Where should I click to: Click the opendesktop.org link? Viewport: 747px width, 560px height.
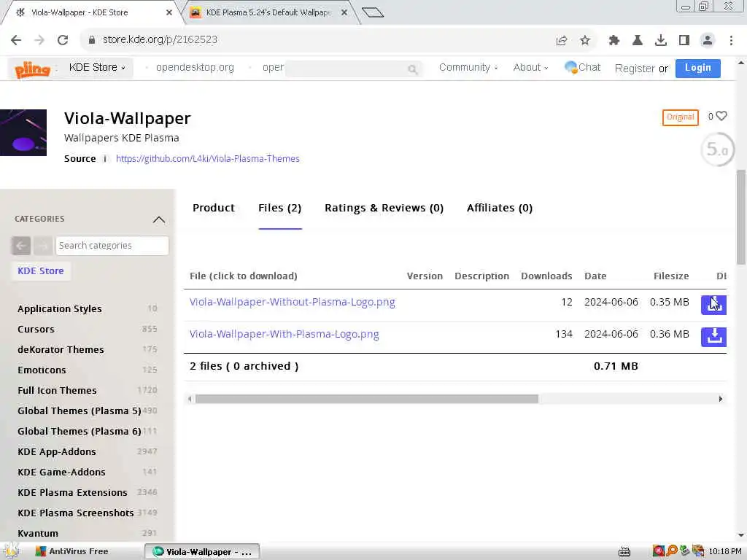pyautogui.click(x=195, y=68)
